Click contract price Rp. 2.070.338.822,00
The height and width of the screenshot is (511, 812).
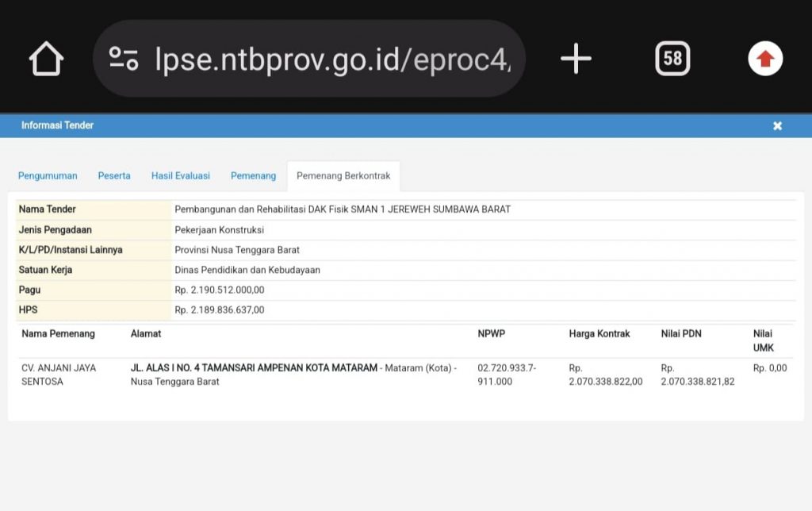[605, 375]
